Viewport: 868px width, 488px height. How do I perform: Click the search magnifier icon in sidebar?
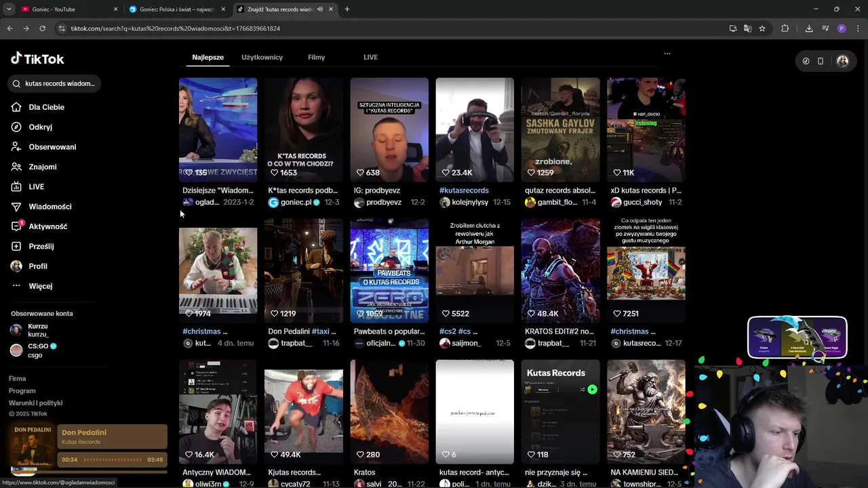pos(16,83)
